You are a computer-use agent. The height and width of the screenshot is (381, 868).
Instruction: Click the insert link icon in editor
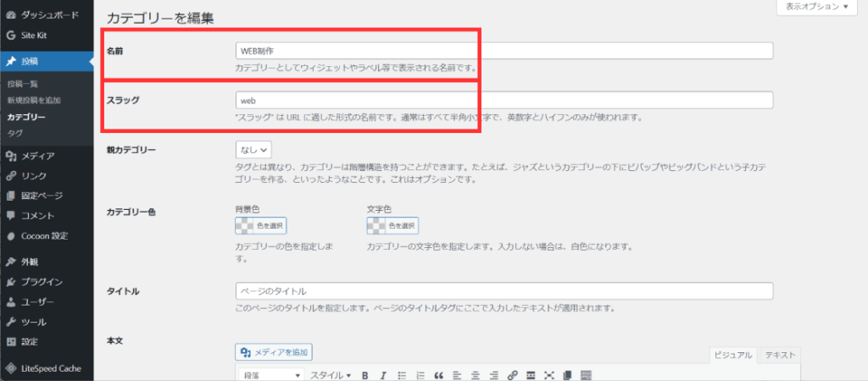point(512,375)
